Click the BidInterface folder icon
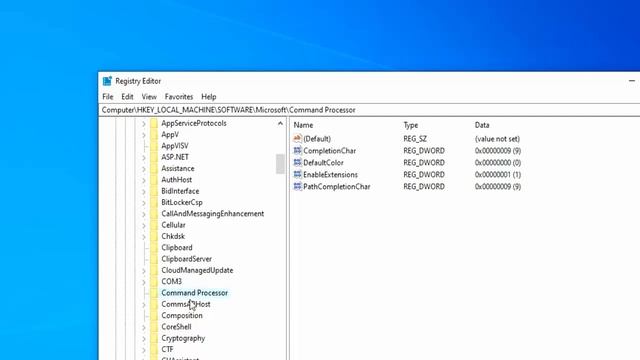This screenshot has height=360, width=640. 154,191
